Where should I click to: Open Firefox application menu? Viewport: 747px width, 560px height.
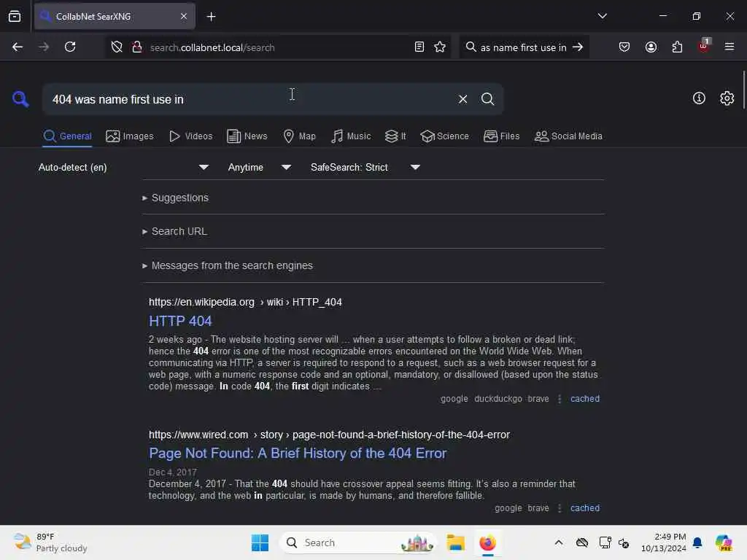[729, 47]
